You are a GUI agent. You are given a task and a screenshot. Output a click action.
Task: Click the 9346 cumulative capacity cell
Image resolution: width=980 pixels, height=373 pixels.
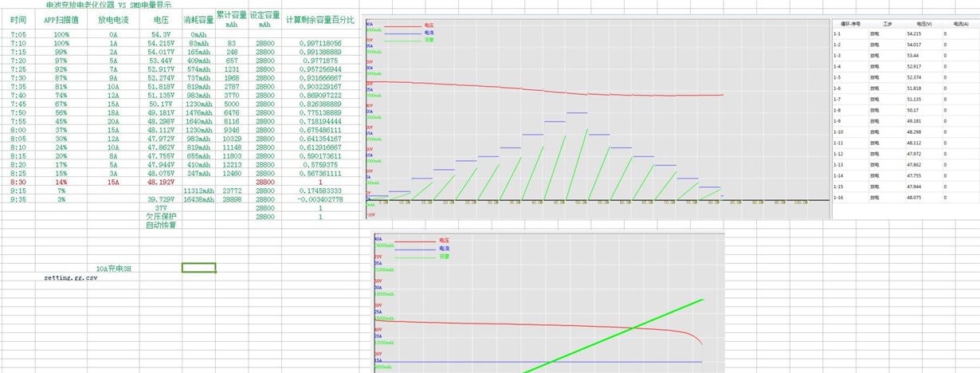pos(232,129)
